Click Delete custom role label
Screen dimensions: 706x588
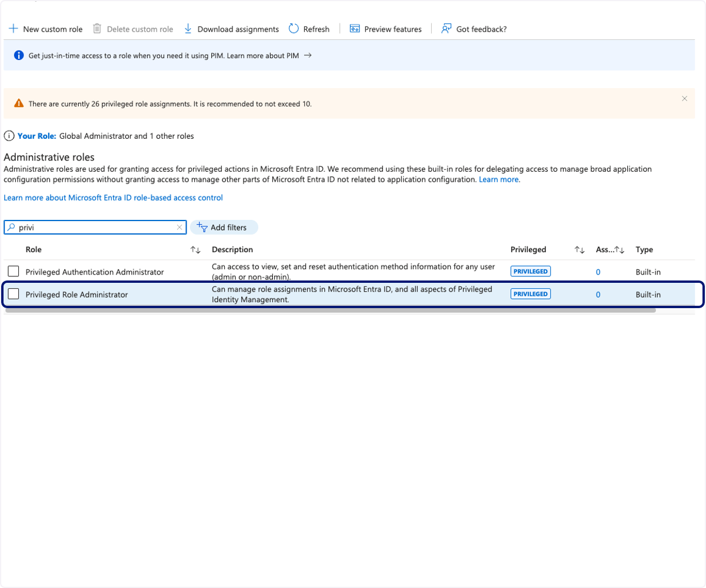point(140,29)
